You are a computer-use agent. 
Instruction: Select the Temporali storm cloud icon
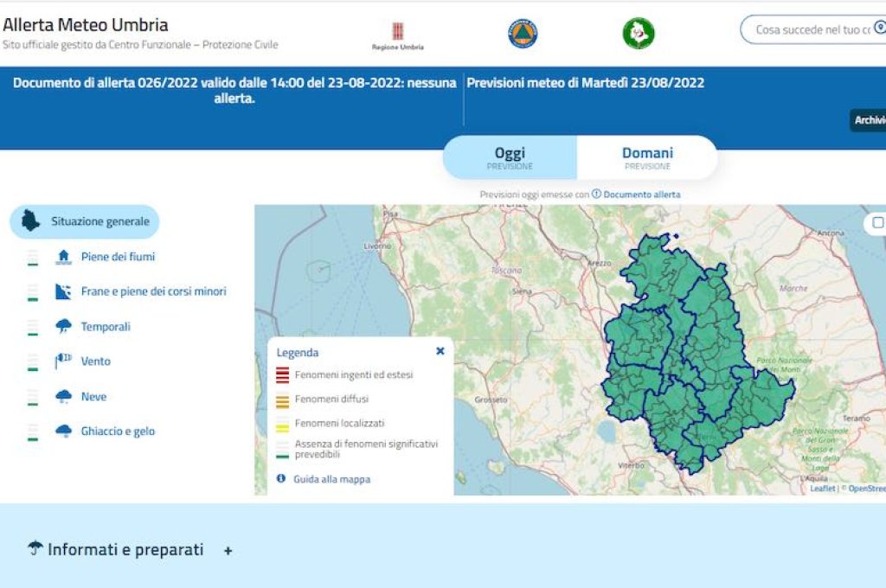click(63, 327)
